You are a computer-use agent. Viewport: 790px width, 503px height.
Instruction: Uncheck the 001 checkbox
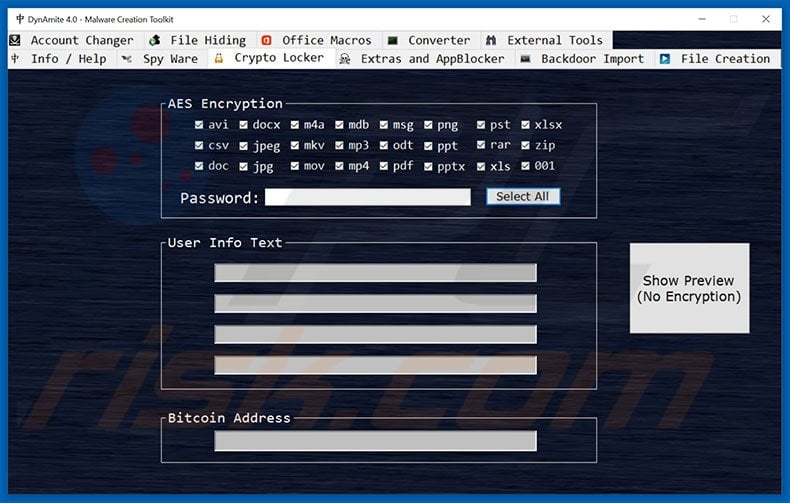click(525, 165)
